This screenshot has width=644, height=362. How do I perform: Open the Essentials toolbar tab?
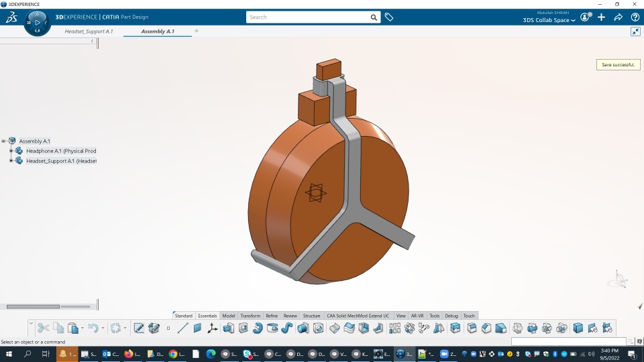(207, 316)
